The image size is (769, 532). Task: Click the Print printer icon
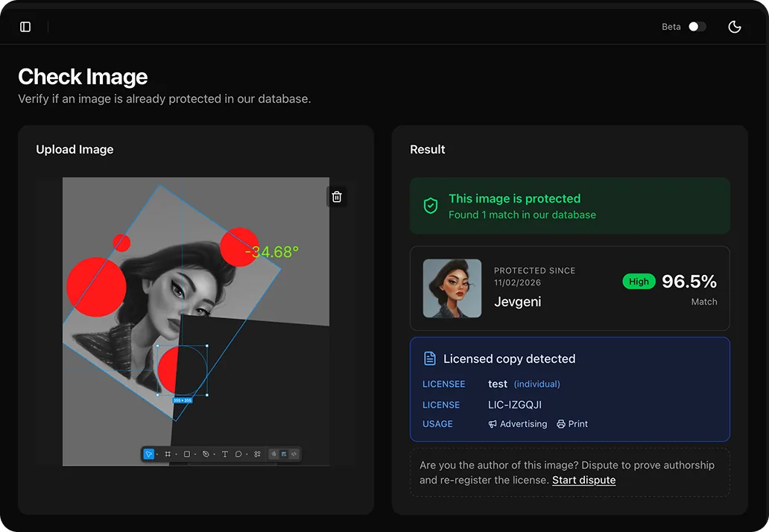561,424
